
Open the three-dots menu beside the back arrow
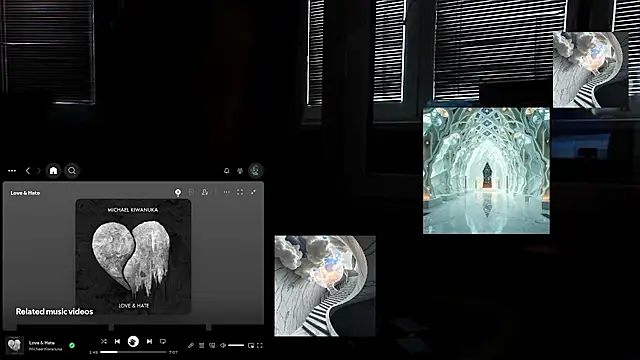tap(12, 171)
